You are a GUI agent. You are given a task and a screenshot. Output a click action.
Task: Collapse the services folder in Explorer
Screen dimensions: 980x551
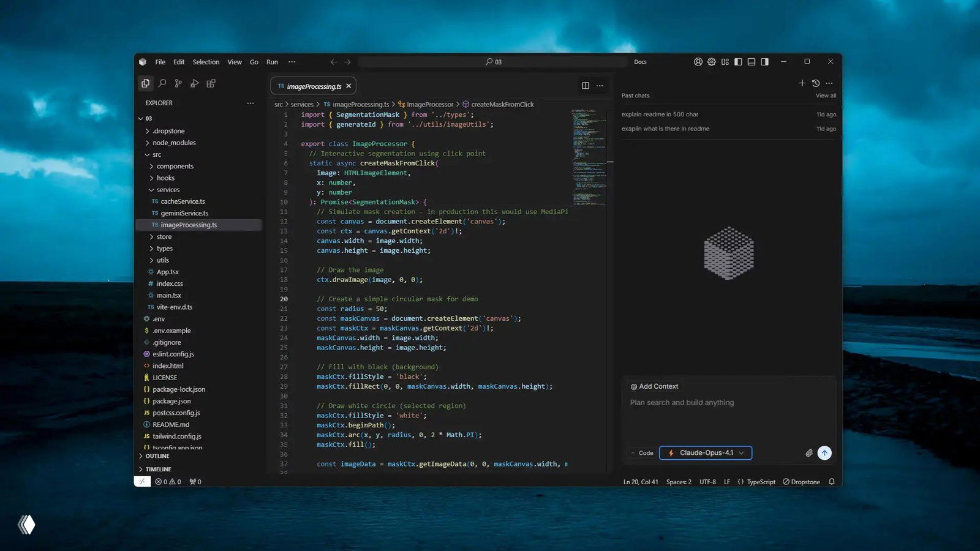pyautogui.click(x=167, y=190)
